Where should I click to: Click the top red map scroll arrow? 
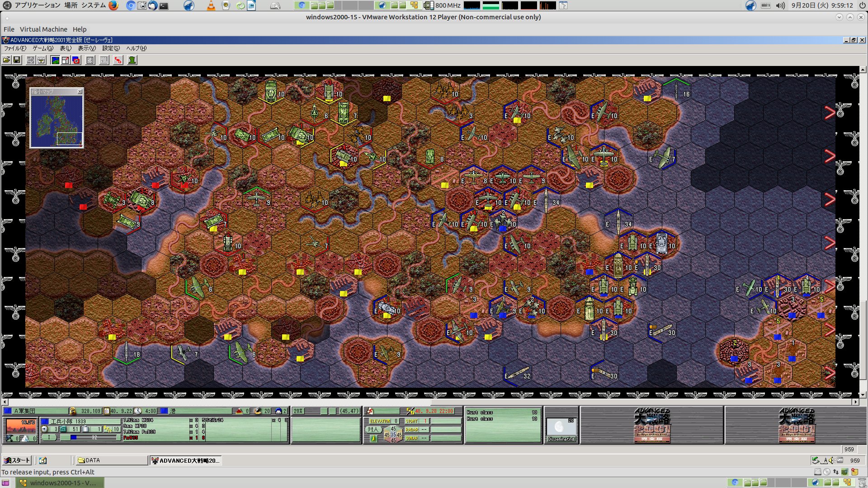830,113
